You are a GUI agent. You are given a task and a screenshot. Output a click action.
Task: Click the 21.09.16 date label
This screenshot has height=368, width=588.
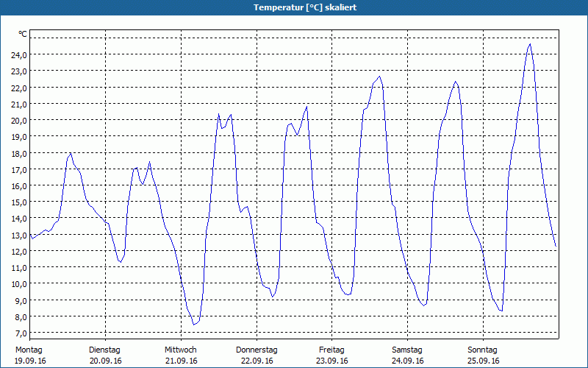tap(181, 361)
